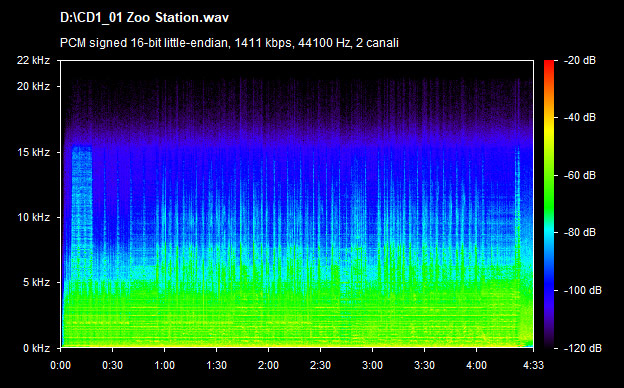The image size is (624, 388).
Task: Click the file name title 'CD1_01 Zoo Station.wav'
Action: click(x=144, y=18)
